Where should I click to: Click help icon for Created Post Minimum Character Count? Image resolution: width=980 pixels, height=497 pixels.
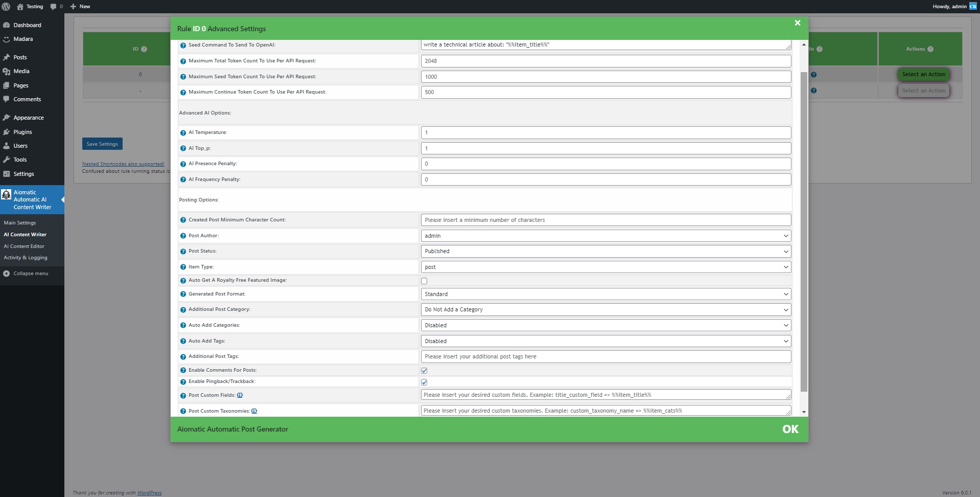click(x=183, y=220)
